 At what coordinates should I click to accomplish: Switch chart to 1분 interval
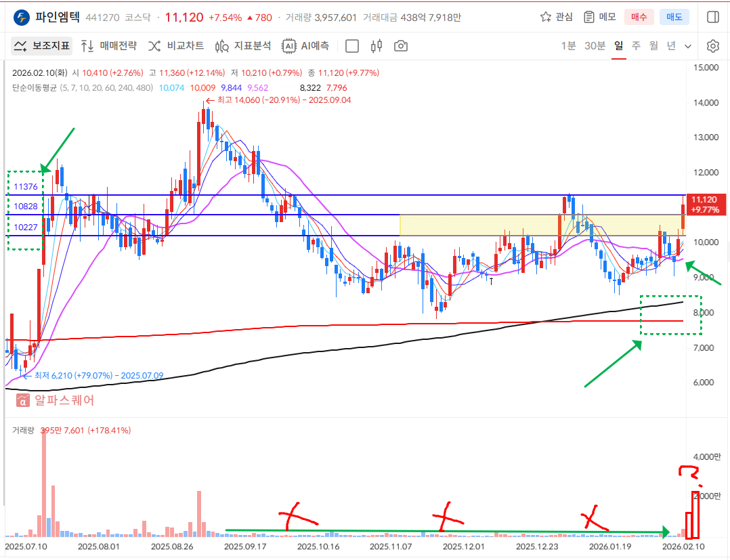(x=568, y=46)
